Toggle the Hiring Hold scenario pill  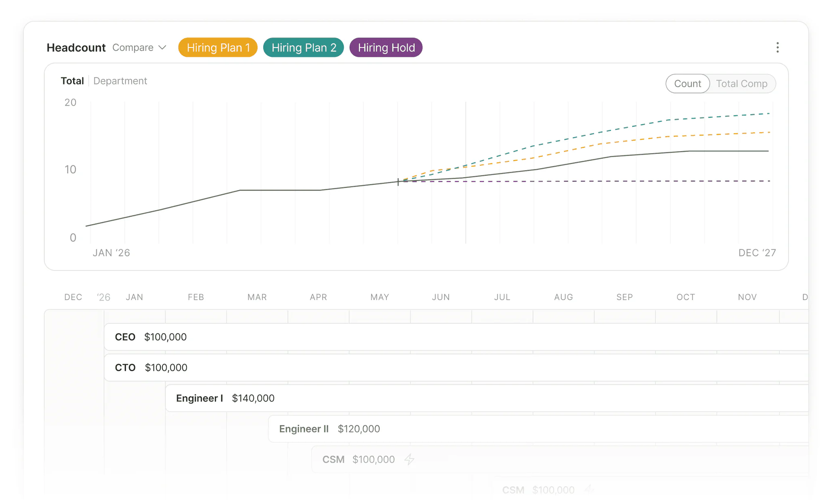386,48
